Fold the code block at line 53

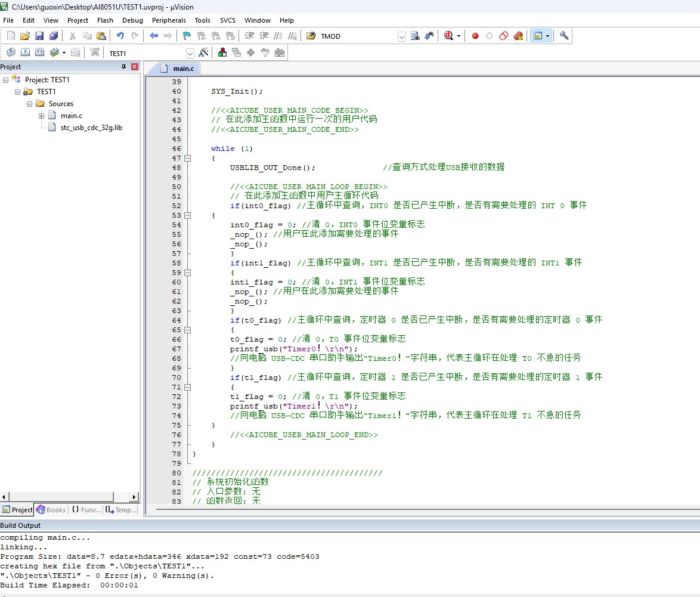[x=187, y=215]
